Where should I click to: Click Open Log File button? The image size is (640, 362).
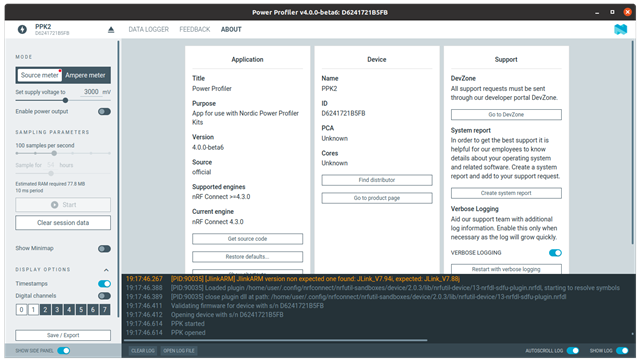(x=179, y=351)
